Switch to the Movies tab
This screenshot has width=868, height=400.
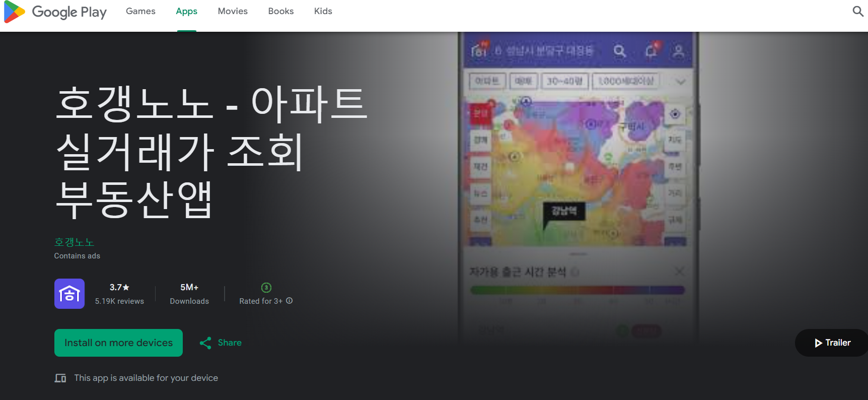(233, 11)
